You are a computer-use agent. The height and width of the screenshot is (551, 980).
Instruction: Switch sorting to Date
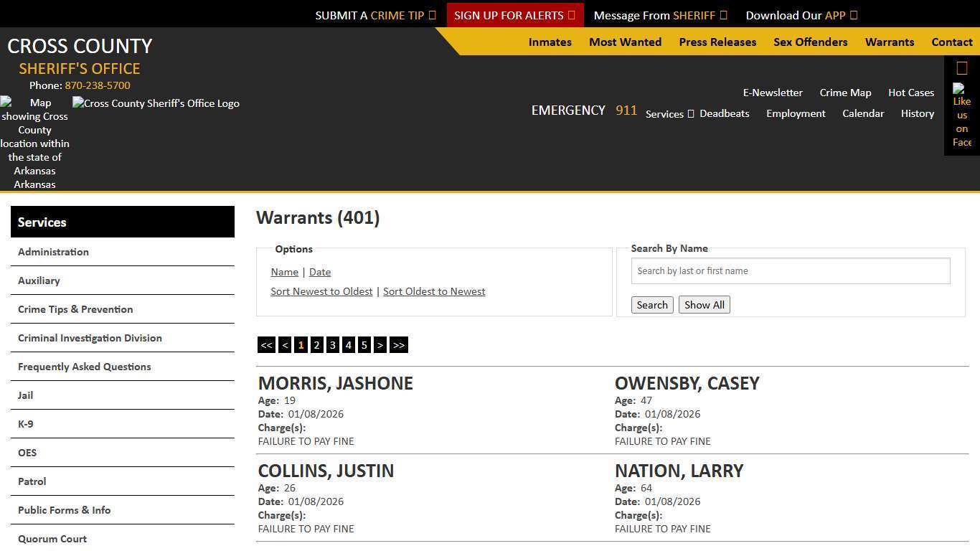(320, 272)
